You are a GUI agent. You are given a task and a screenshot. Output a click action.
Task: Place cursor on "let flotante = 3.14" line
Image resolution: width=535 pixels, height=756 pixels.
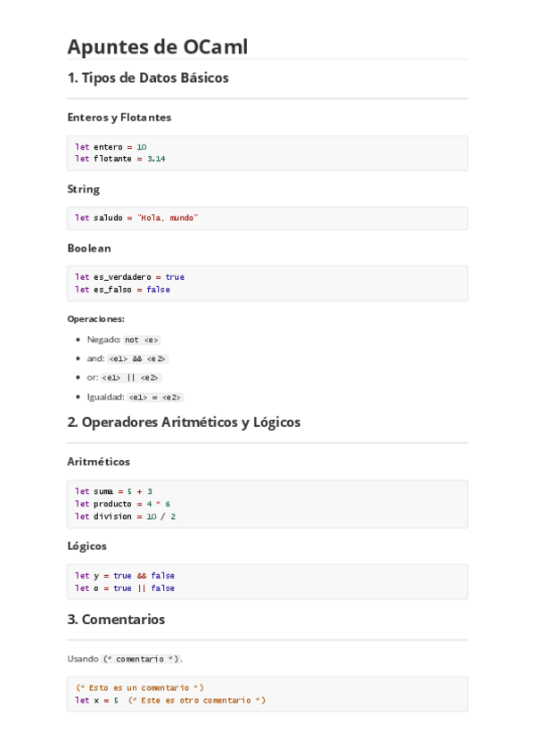point(119,159)
